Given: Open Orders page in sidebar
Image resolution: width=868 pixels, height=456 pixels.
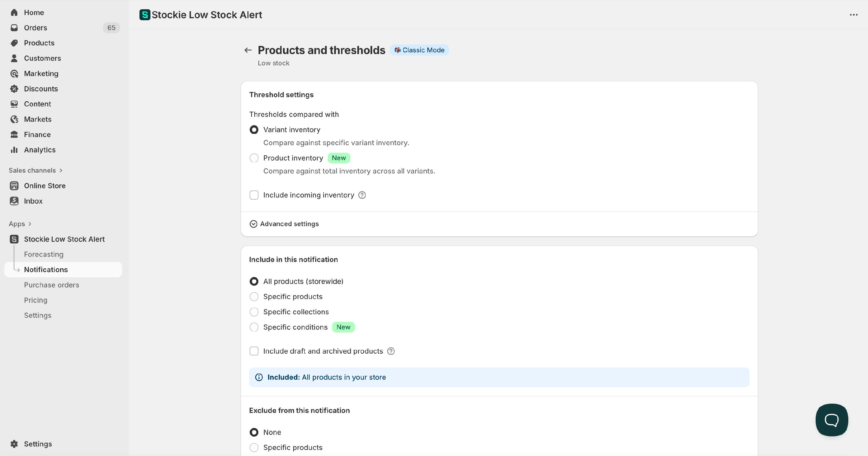Looking at the screenshot, I should (x=35, y=28).
